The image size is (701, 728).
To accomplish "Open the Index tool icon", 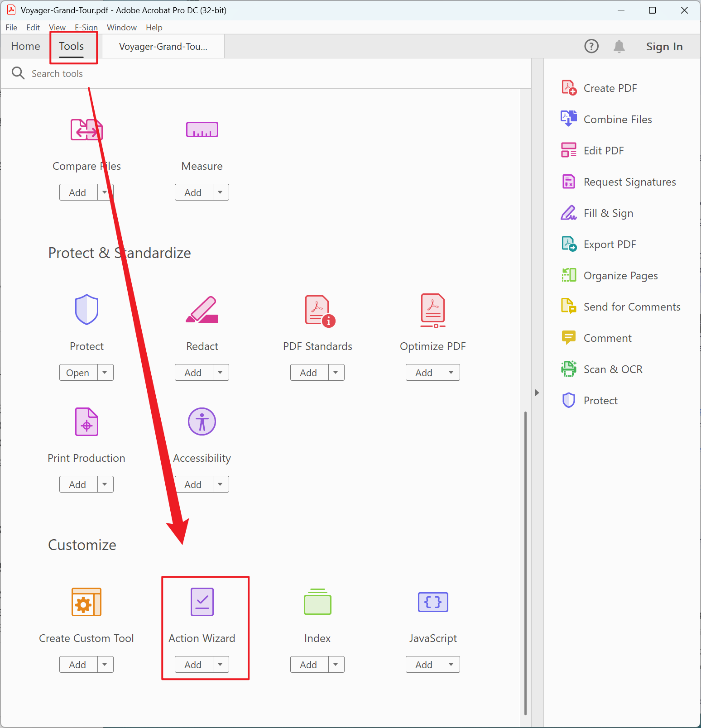I will click(x=317, y=602).
